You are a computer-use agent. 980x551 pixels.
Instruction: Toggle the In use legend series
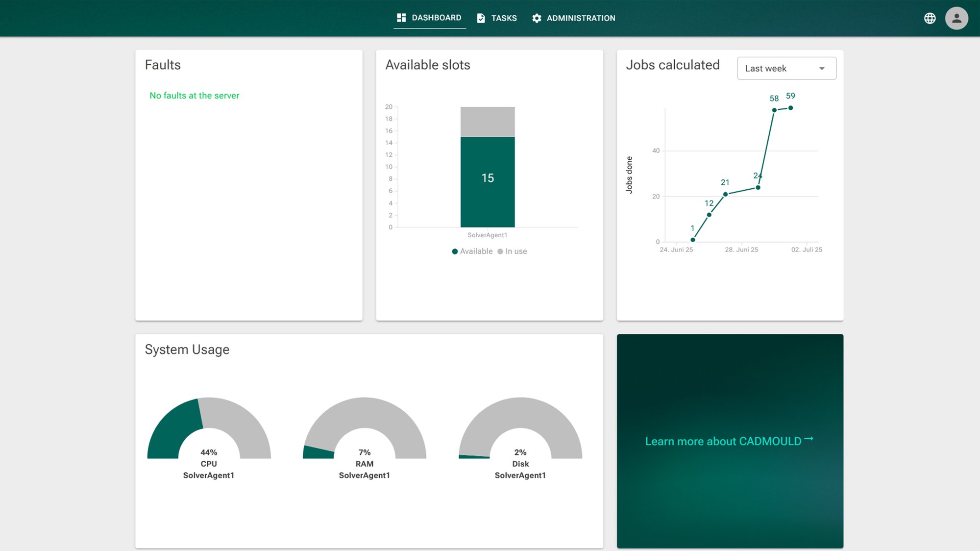tap(512, 251)
